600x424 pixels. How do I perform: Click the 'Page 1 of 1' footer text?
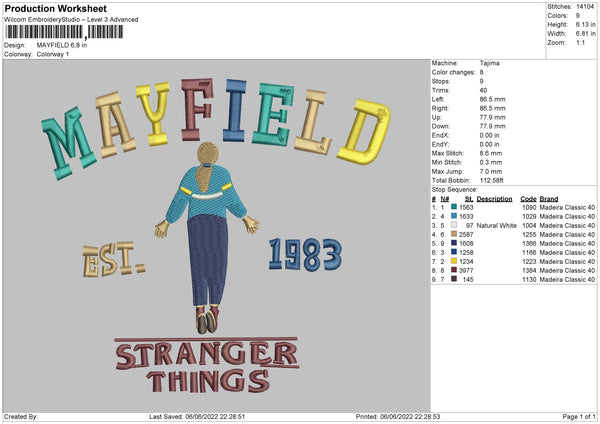(579, 416)
